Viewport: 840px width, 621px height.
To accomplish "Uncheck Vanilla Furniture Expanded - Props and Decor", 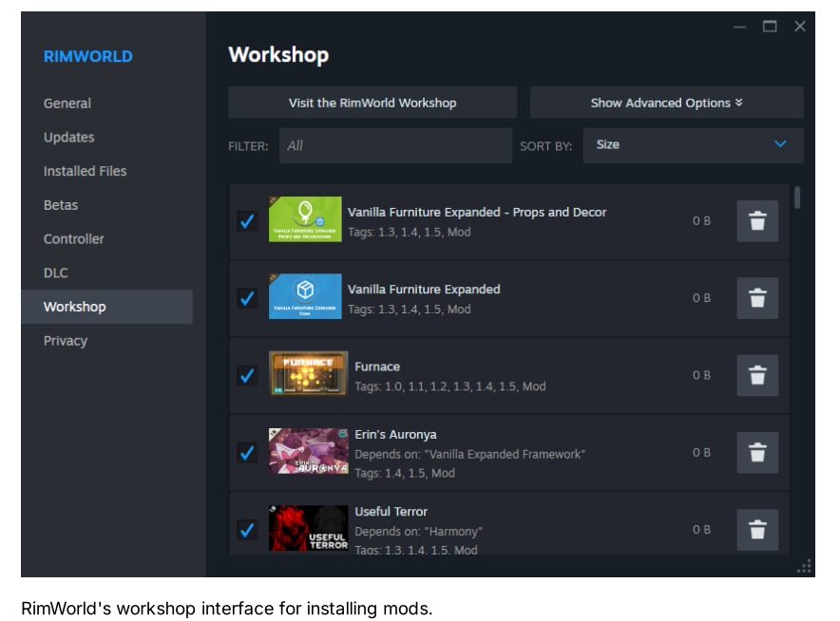I will coord(247,220).
